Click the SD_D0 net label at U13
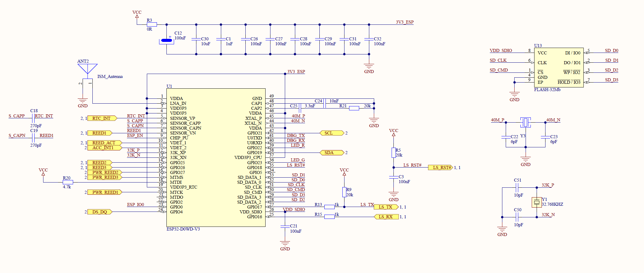The image size is (644, 273). (612, 50)
